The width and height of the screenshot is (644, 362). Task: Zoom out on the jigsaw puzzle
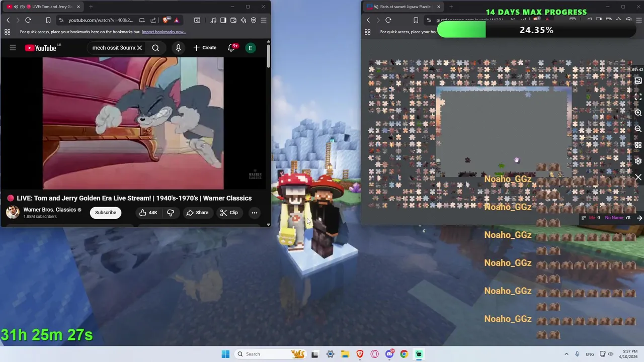638,129
